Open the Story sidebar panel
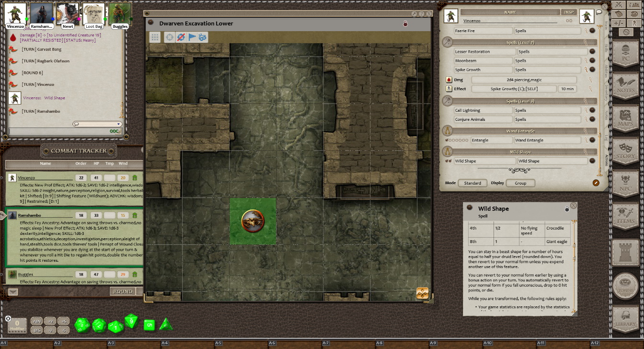This screenshot has width=644, height=349. (x=625, y=151)
